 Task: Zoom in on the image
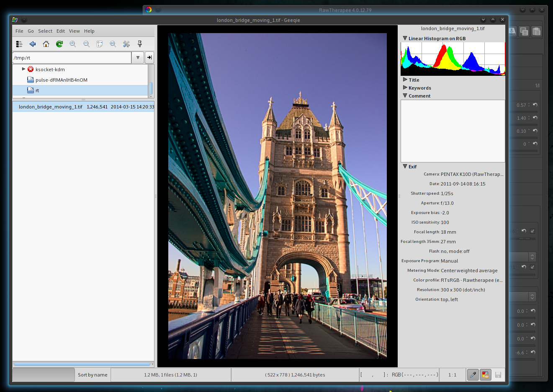pos(73,44)
